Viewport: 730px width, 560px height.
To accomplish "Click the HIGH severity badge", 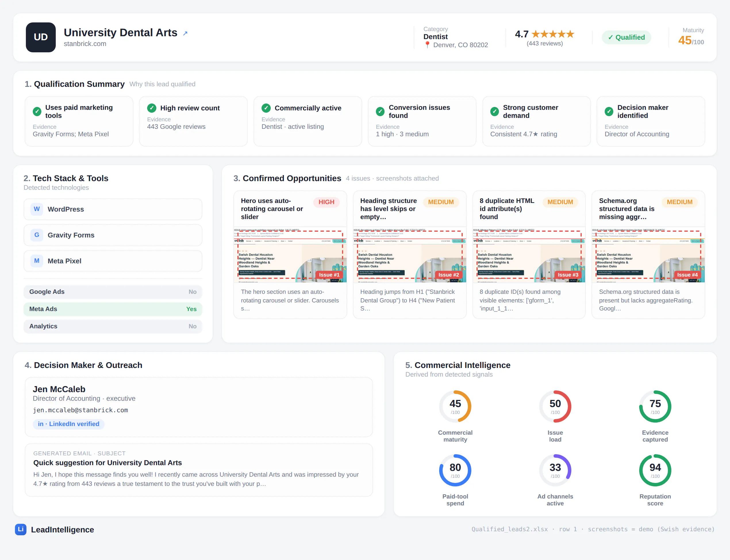I will point(326,202).
